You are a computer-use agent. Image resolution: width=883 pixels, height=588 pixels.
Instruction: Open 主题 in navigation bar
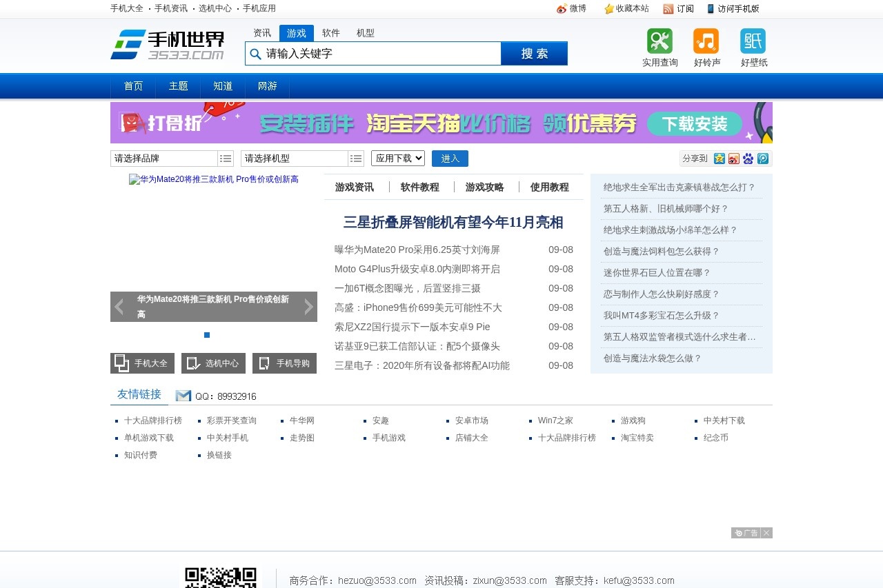coord(178,86)
